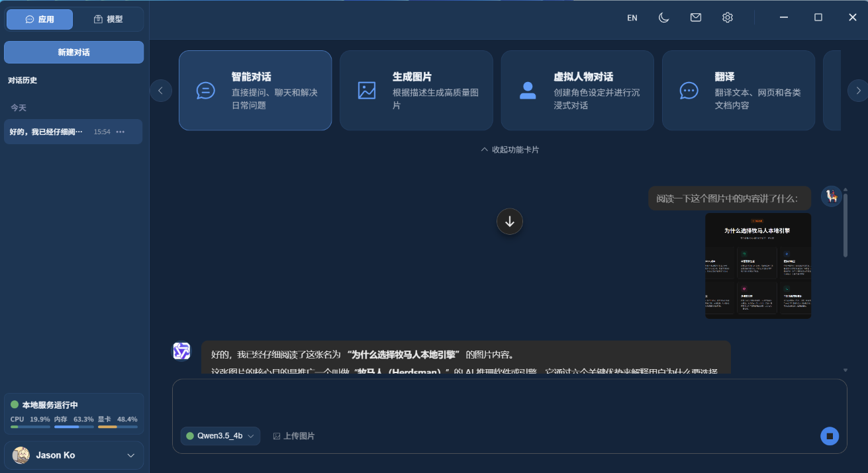Click the 15:54 timestamp in history
The image size is (868, 473).
(x=102, y=132)
